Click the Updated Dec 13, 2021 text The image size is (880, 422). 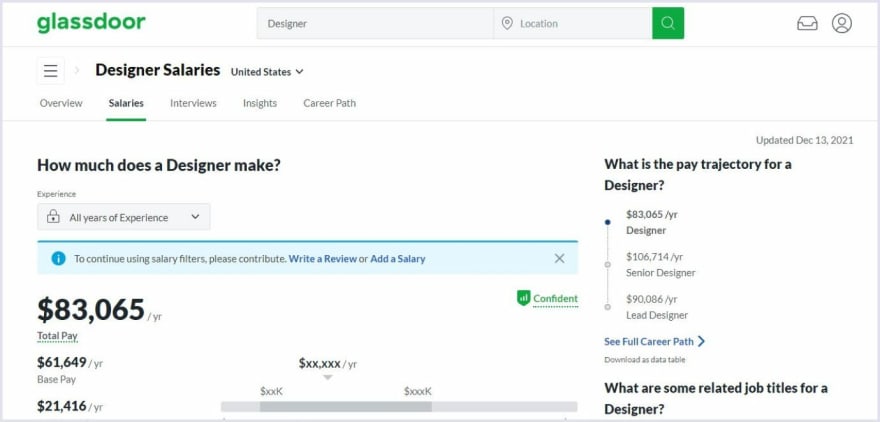804,140
